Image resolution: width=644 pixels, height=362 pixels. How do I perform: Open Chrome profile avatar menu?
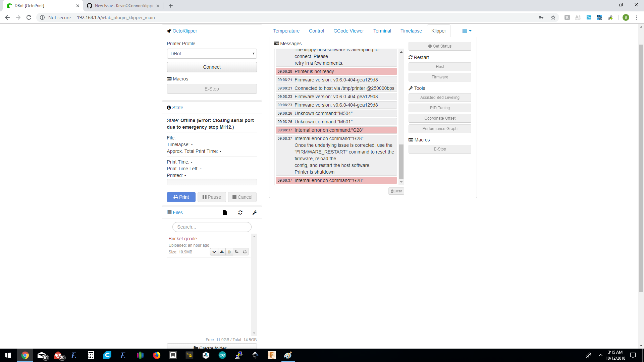[x=626, y=17]
